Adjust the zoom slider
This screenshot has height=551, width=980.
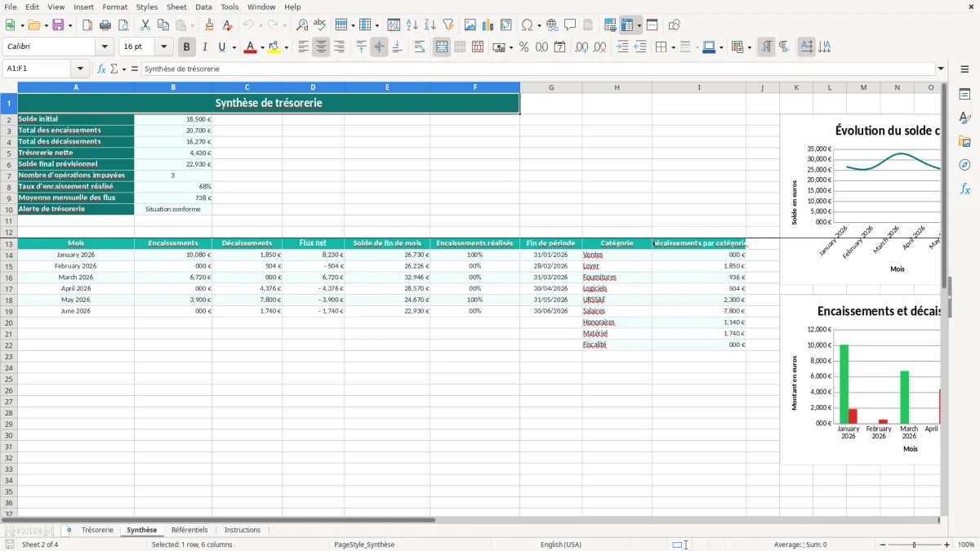pyautogui.click(x=914, y=544)
